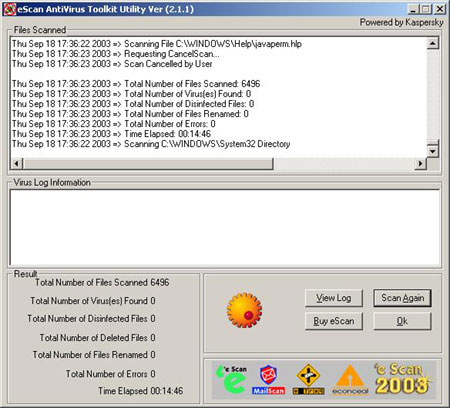The image size is (450, 408).
Task: Click the scroll left arrow in Files Scanned
Action: (16, 163)
